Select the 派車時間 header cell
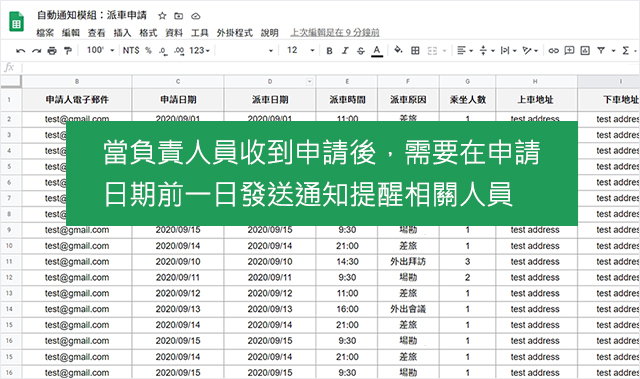Screen dimensions: 640x379 [347, 99]
